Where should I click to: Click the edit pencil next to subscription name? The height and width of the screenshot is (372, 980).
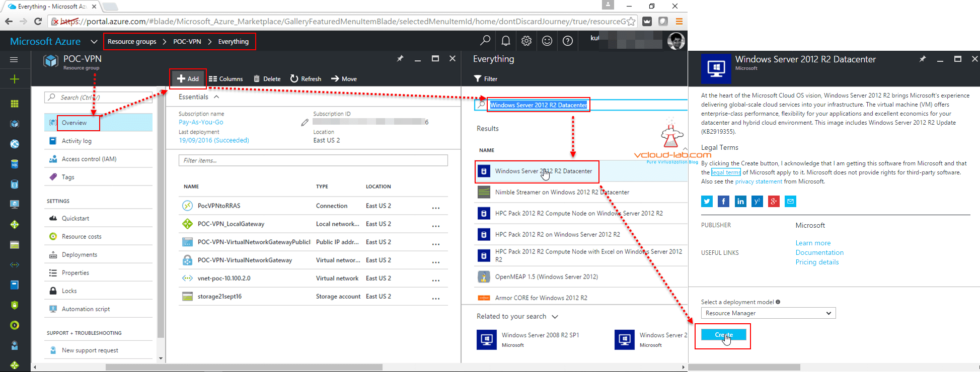(x=305, y=122)
